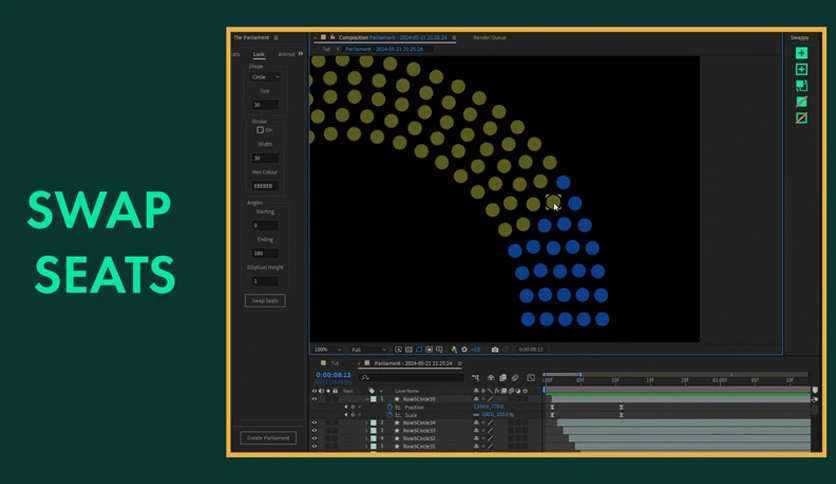Expand the Row5Circle33 layer
The width and height of the screenshot is (836, 484).
367,431
